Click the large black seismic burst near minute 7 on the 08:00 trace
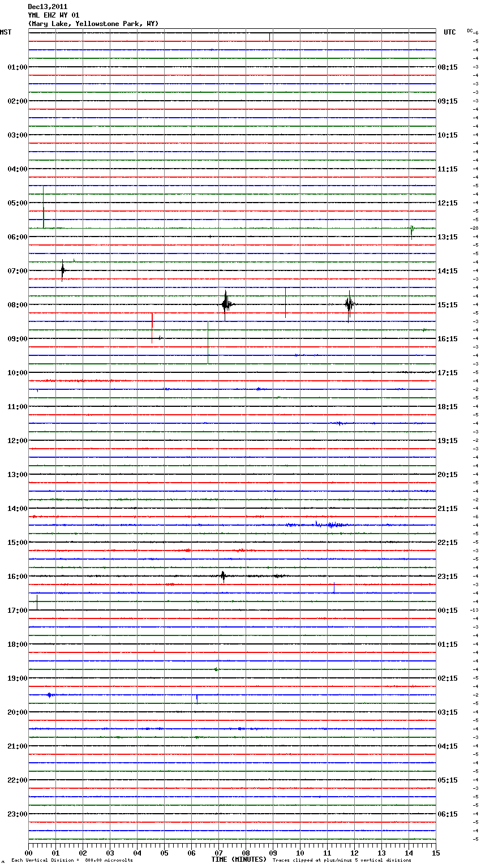The image size is (481, 868). click(x=226, y=304)
